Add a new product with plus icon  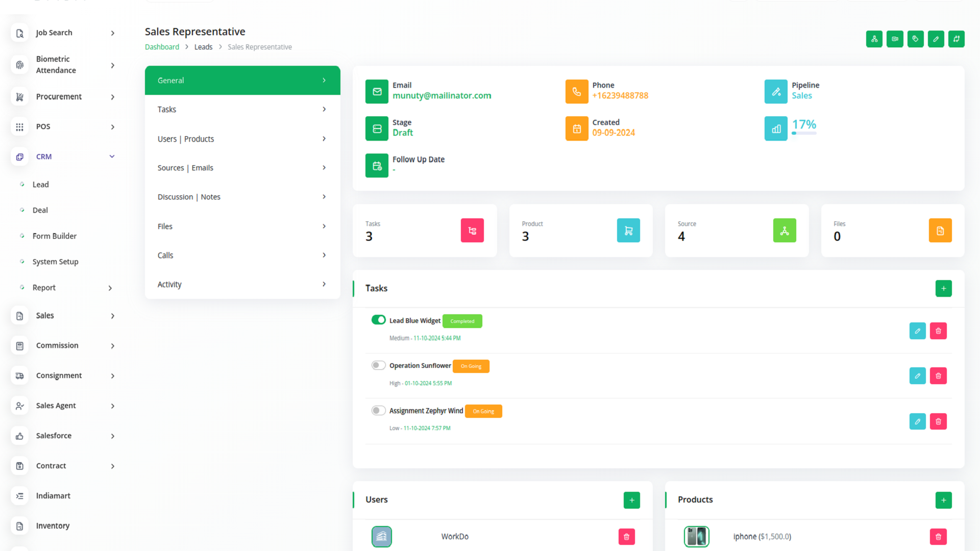point(943,500)
